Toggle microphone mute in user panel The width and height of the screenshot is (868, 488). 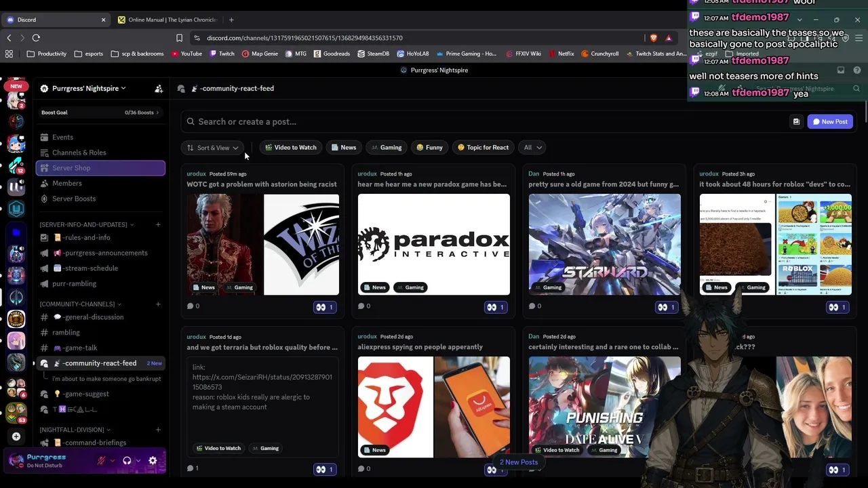coord(101,461)
